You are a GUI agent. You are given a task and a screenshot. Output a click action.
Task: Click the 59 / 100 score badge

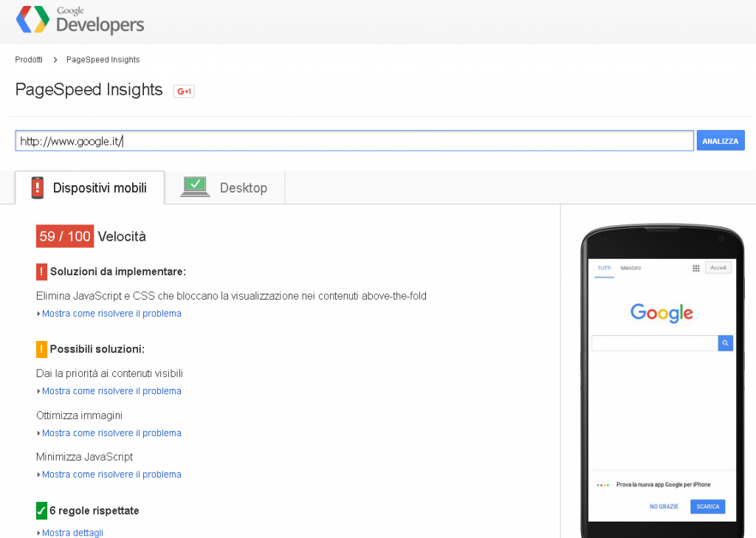pyautogui.click(x=65, y=236)
